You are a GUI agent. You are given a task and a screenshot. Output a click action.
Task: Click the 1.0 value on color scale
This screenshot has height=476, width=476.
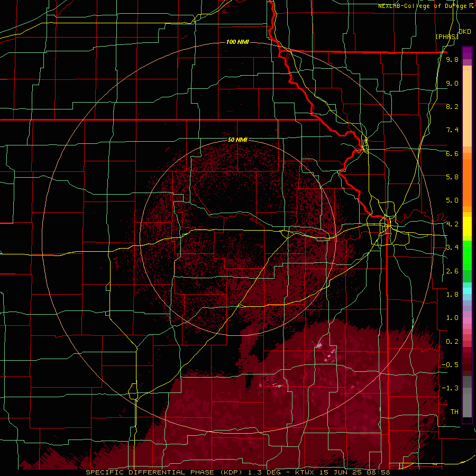click(x=452, y=318)
